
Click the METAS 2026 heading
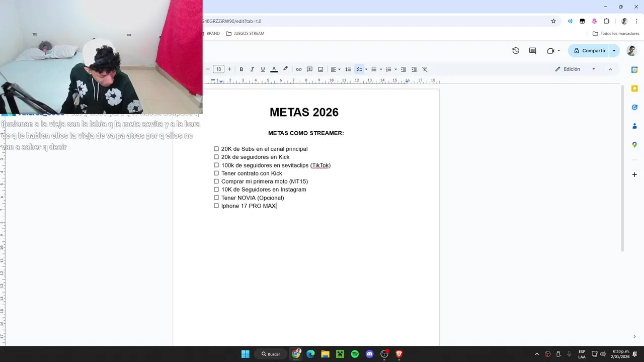pyautogui.click(x=304, y=112)
